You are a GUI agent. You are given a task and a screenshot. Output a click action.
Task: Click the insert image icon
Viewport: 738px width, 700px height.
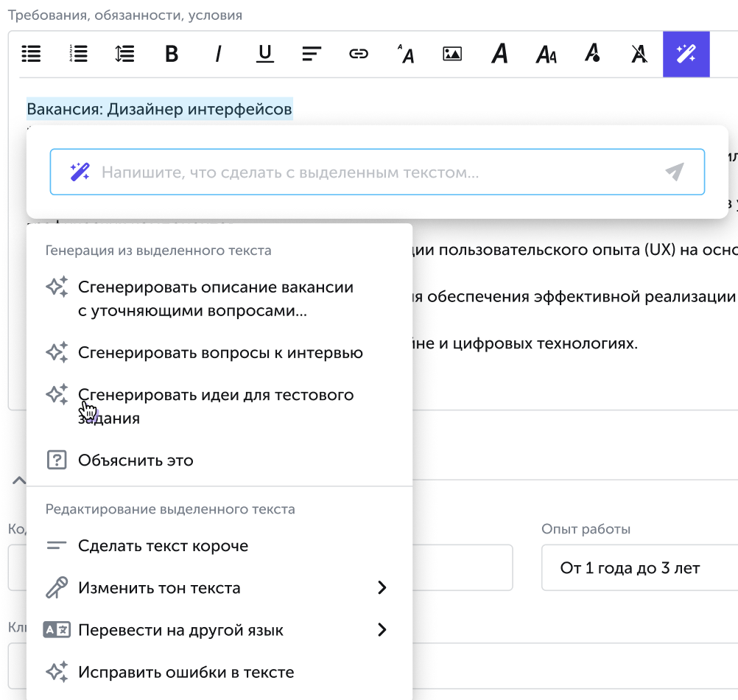(451, 54)
